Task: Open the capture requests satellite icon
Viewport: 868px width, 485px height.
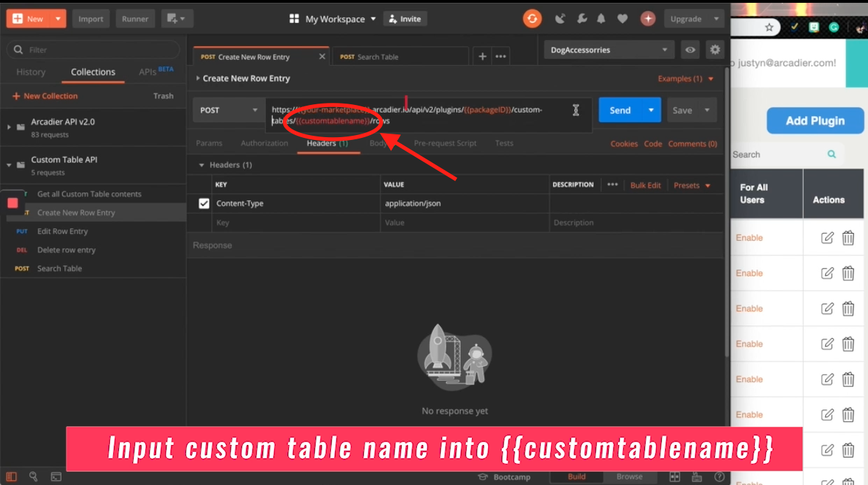Action: tap(560, 19)
